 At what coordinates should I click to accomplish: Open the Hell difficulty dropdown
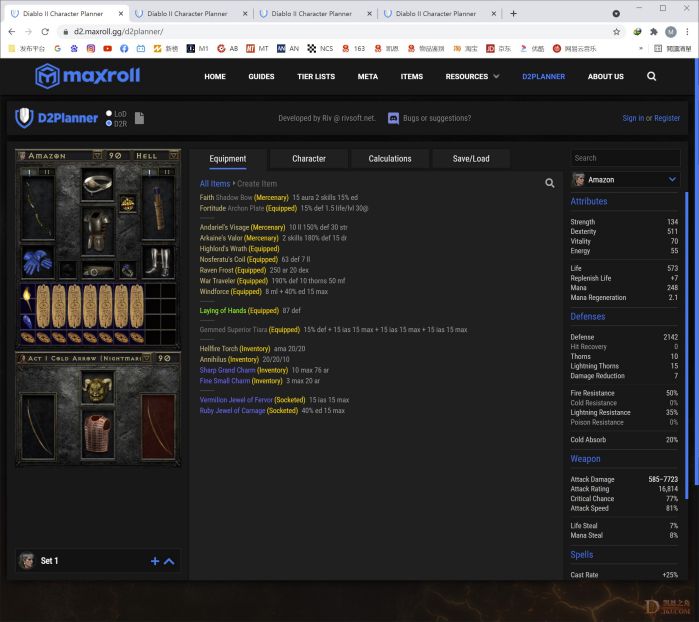coord(173,155)
